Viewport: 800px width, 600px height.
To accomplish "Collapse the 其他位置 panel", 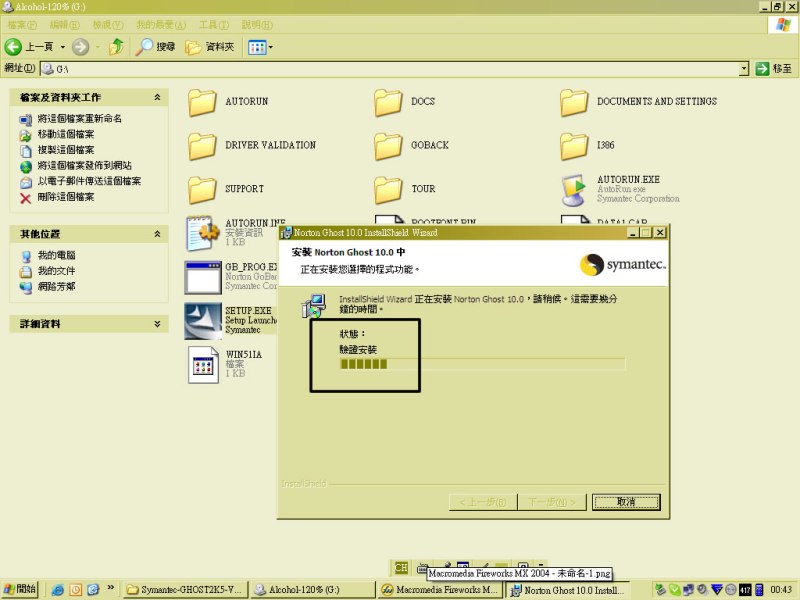I will (157, 234).
